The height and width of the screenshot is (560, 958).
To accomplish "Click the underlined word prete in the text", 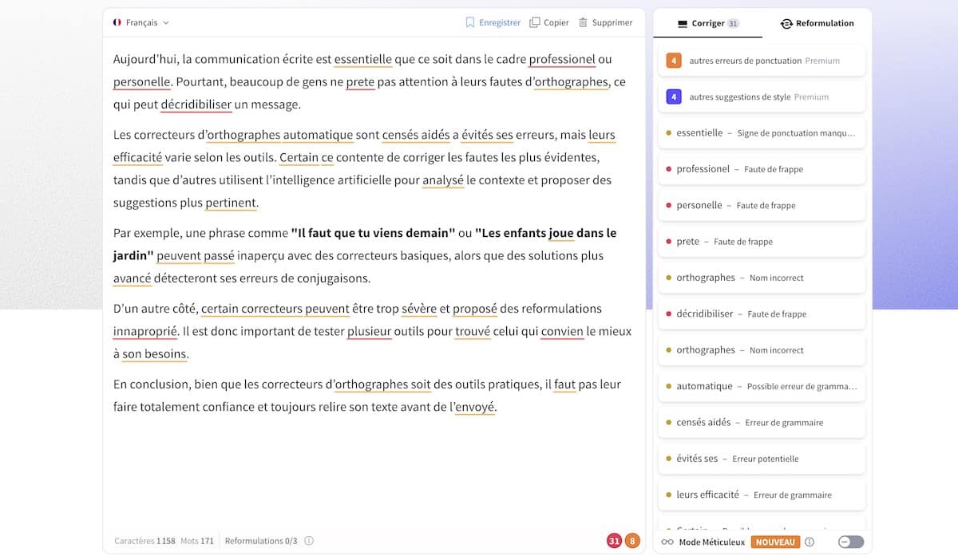I will point(360,81).
